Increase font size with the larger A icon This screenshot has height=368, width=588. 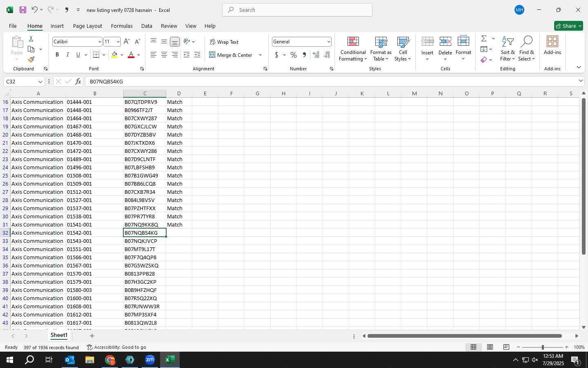(x=127, y=42)
